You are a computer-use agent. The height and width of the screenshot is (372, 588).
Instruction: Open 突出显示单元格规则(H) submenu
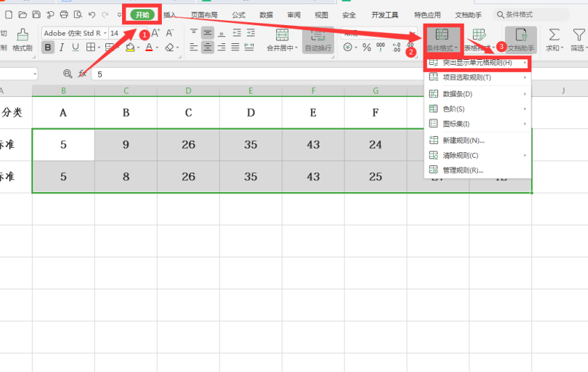pos(477,63)
